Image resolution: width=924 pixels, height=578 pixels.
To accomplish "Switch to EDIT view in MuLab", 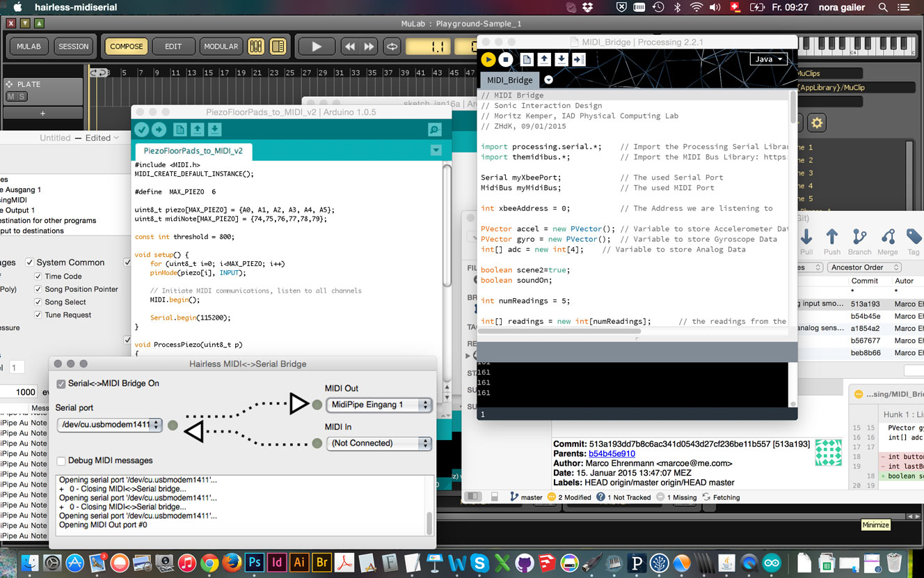I will (x=173, y=47).
